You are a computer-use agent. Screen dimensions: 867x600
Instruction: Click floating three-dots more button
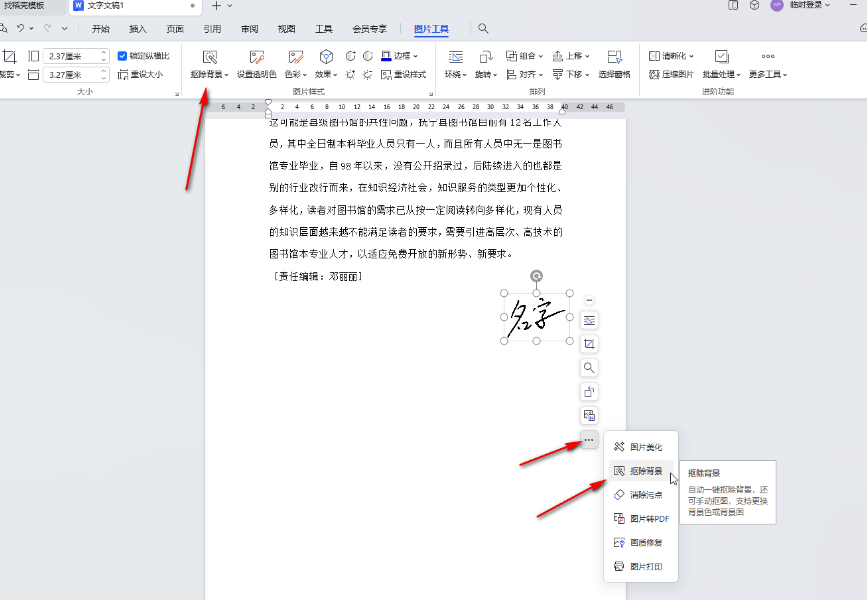coord(589,440)
